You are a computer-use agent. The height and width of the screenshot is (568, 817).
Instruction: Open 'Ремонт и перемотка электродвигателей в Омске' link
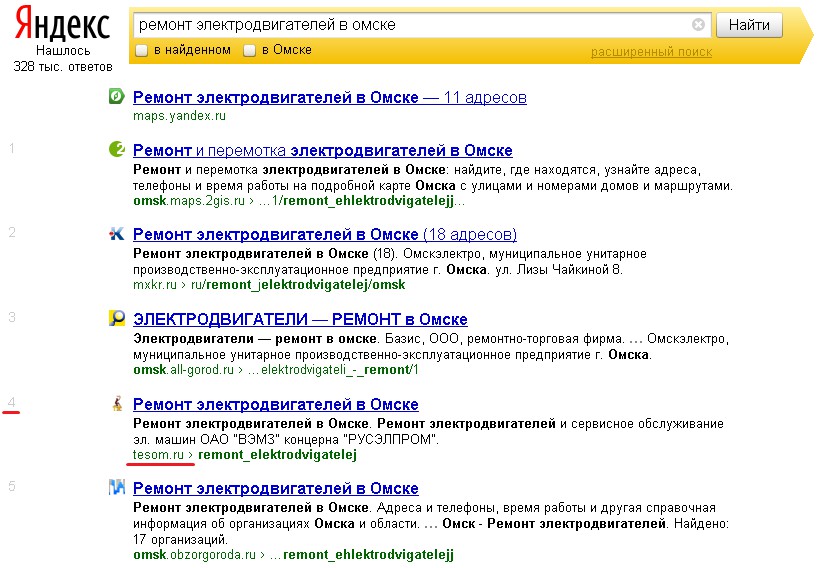(323, 151)
